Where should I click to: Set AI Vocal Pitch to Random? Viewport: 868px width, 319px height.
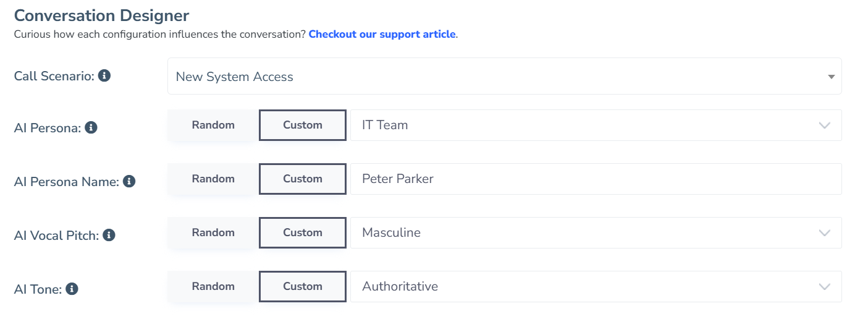tap(213, 232)
